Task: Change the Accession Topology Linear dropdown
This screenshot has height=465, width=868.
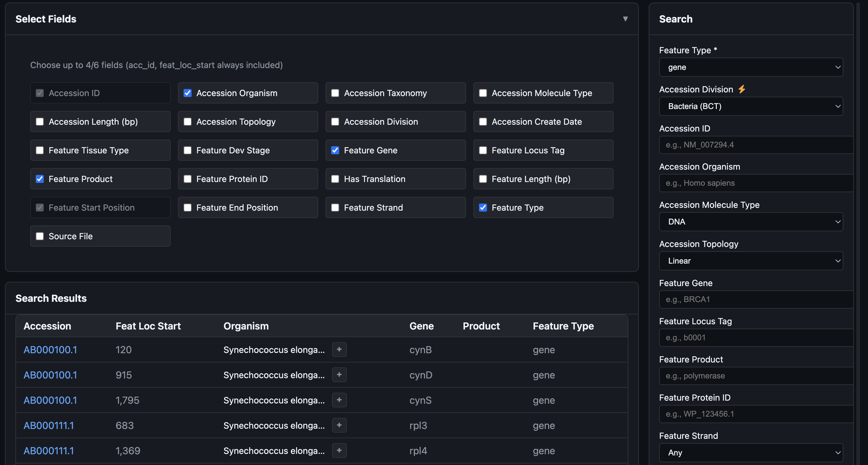Action: [751, 261]
